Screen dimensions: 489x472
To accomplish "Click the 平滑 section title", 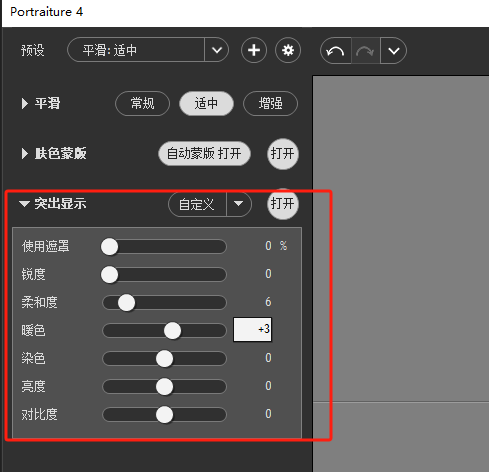I will (x=48, y=103).
